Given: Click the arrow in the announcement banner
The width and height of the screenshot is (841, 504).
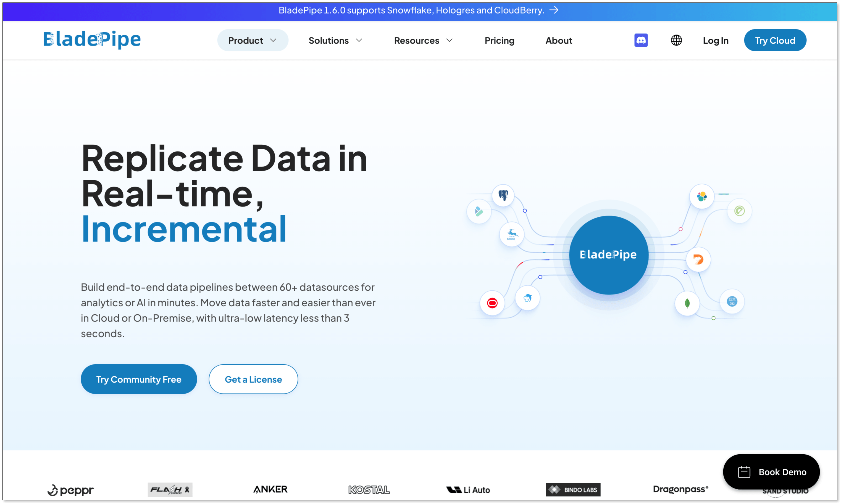Looking at the screenshot, I should (x=554, y=10).
